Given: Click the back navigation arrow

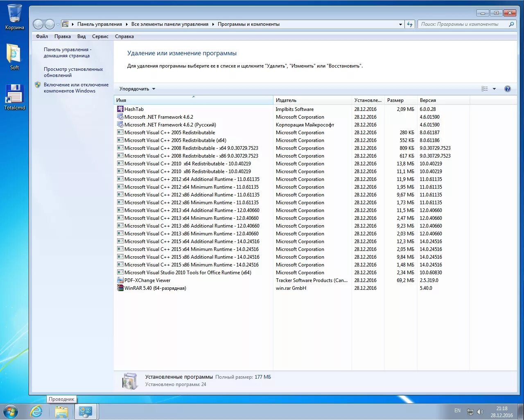Looking at the screenshot, I should [x=38, y=24].
